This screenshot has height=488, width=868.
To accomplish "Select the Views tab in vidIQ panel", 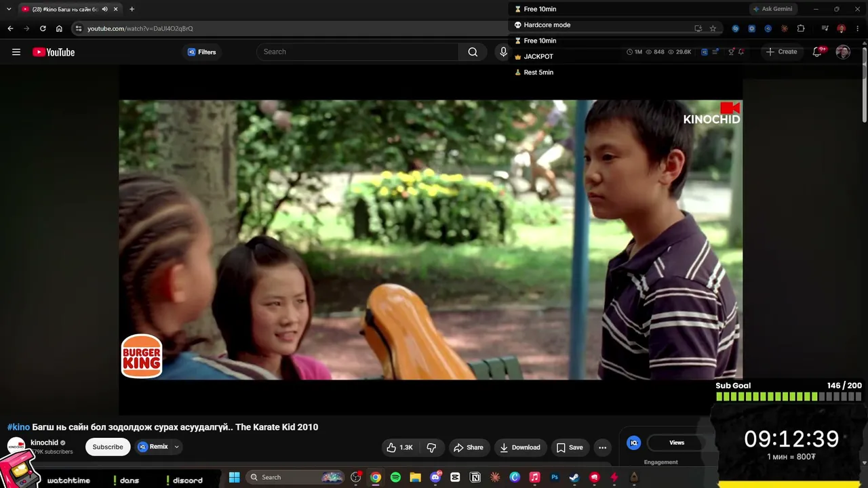I will tap(677, 443).
